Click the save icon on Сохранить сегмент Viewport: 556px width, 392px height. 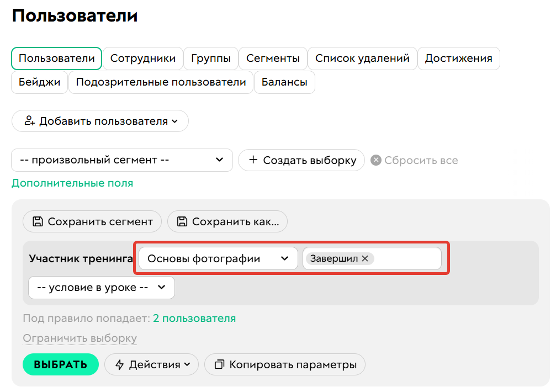pos(38,221)
